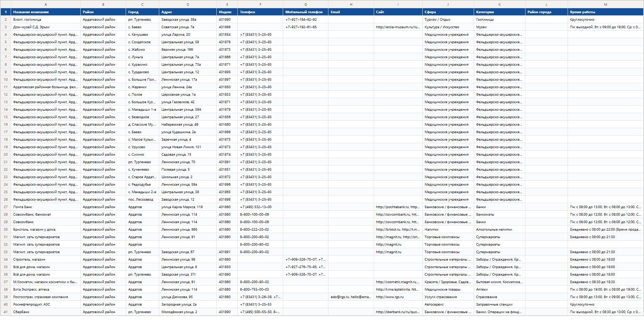The width and height of the screenshot is (644, 322).
Task: Select address 'Молодёжная улица, 2'
Action: [188, 312]
